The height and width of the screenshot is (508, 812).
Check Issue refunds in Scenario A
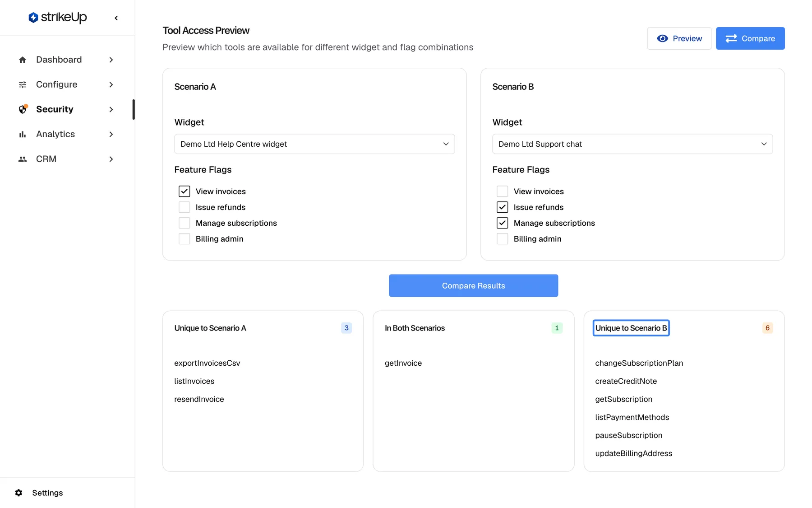[184, 207]
